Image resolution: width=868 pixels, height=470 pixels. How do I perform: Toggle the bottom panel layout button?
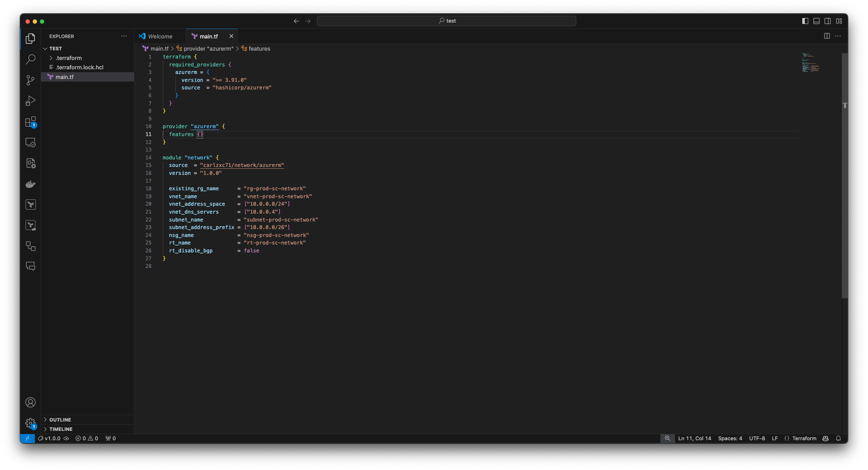[816, 21]
